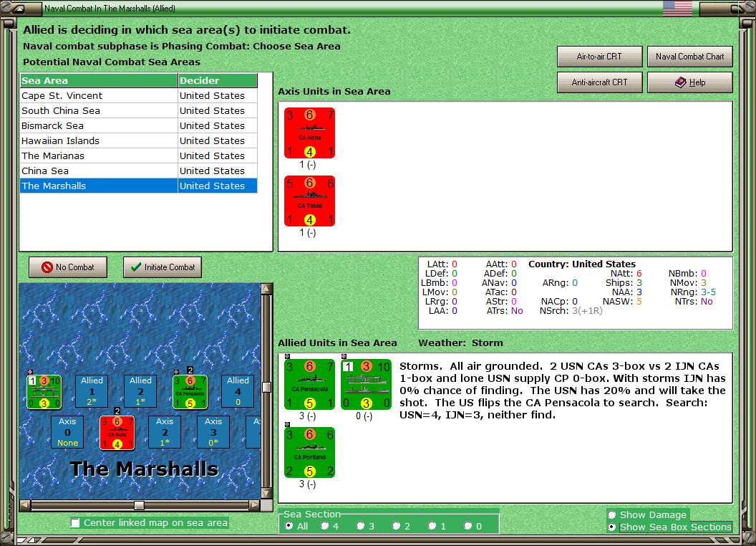Click the map vertical scrollbar thumb
The height and width of the screenshot is (546, 756).
pos(266,387)
